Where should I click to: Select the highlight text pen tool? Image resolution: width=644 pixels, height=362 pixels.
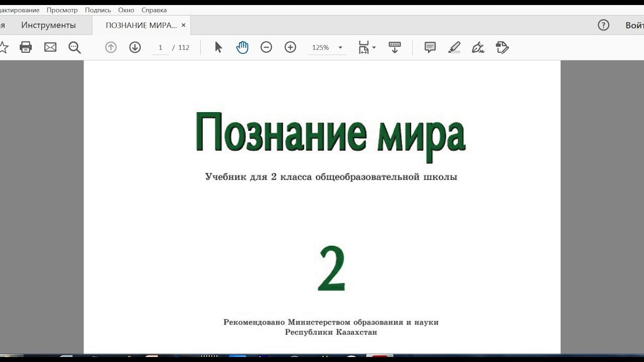click(454, 47)
